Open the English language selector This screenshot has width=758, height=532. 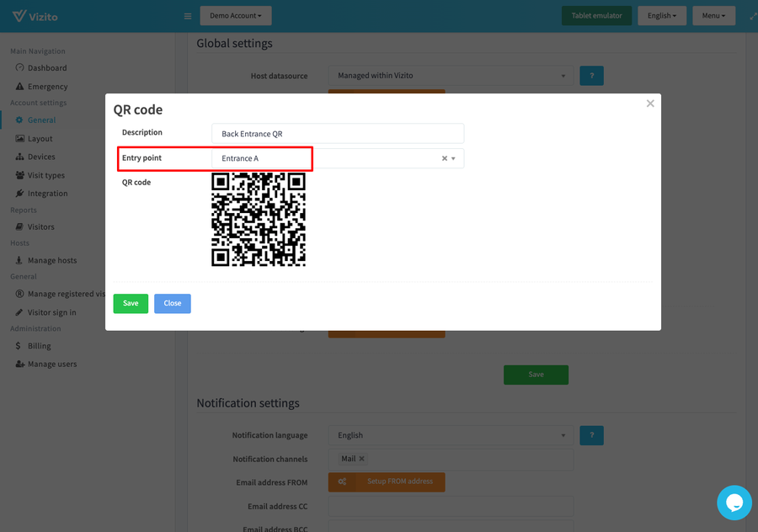click(x=662, y=15)
